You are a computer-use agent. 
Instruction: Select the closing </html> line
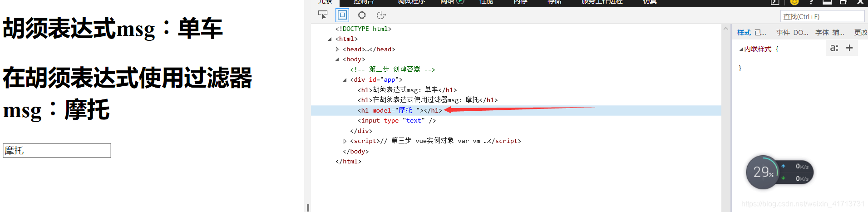click(x=349, y=161)
